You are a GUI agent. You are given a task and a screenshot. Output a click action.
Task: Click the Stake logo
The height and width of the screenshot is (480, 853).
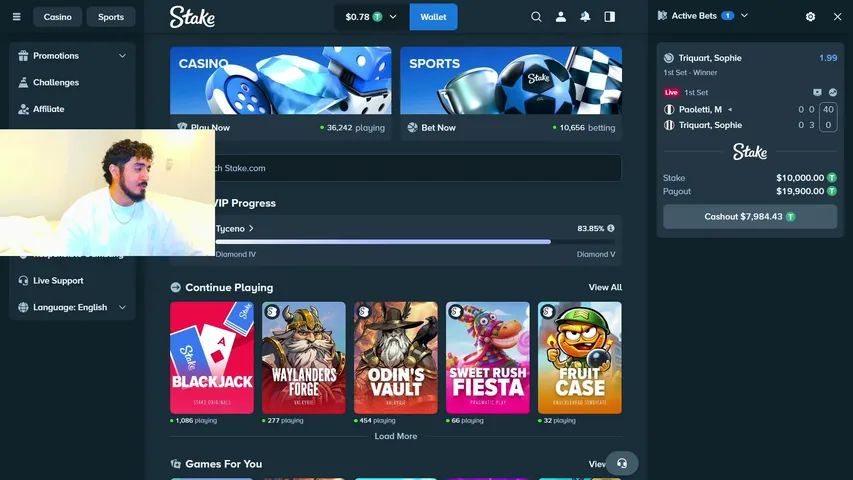(x=192, y=17)
